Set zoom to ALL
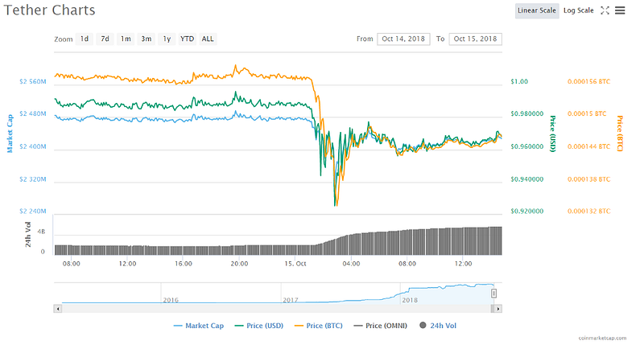 208,39
